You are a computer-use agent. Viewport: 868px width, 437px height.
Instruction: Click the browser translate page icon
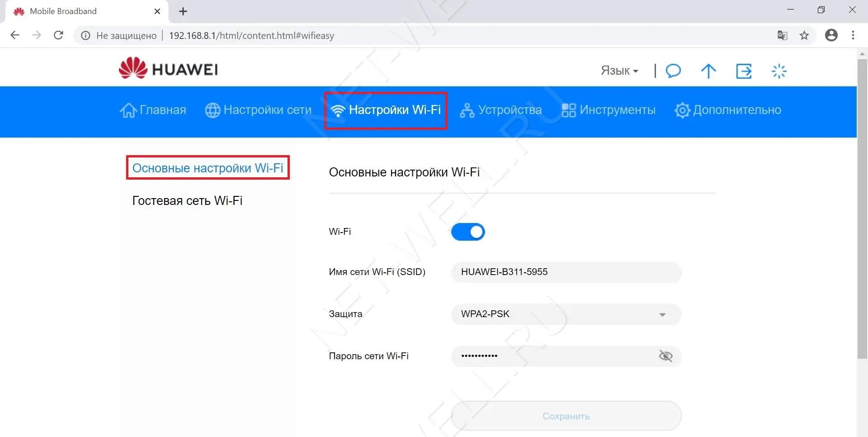pyautogui.click(x=783, y=35)
